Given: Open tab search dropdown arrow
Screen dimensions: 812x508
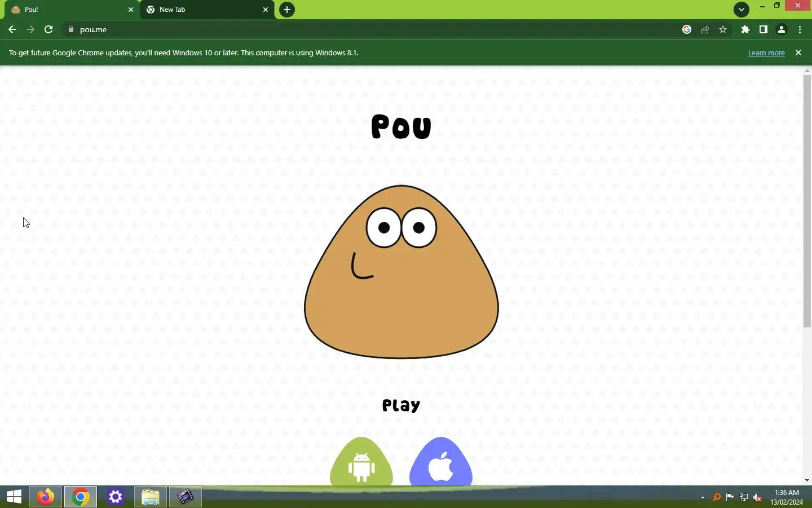Looking at the screenshot, I should [742, 10].
